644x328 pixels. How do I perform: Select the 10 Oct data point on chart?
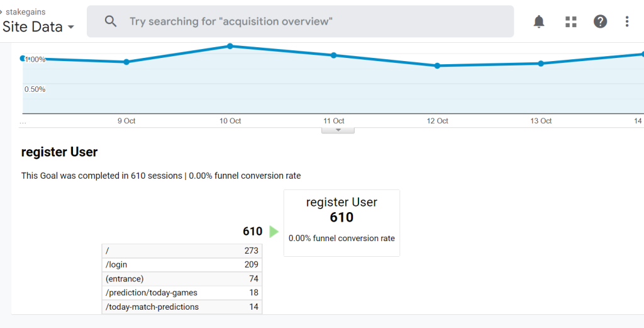coord(230,46)
